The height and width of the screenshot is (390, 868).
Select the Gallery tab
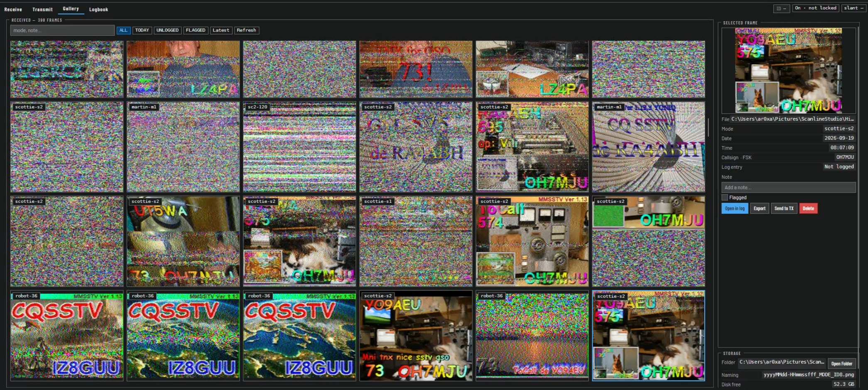coord(71,9)
